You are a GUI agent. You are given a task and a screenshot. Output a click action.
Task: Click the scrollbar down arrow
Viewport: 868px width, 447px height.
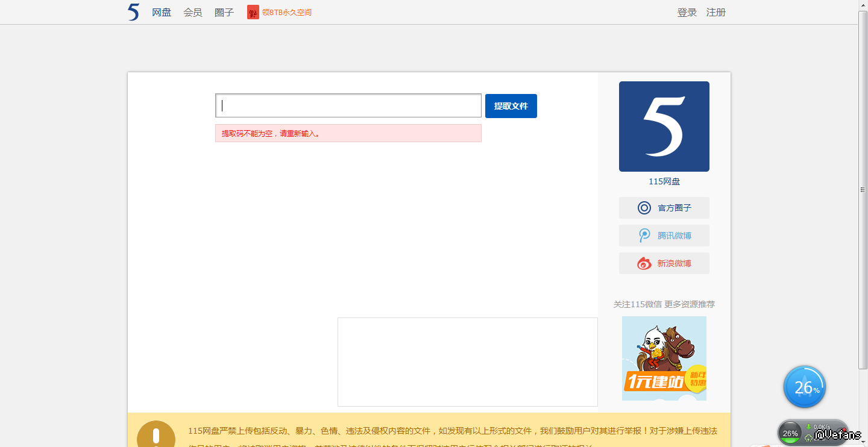point(863,442)
